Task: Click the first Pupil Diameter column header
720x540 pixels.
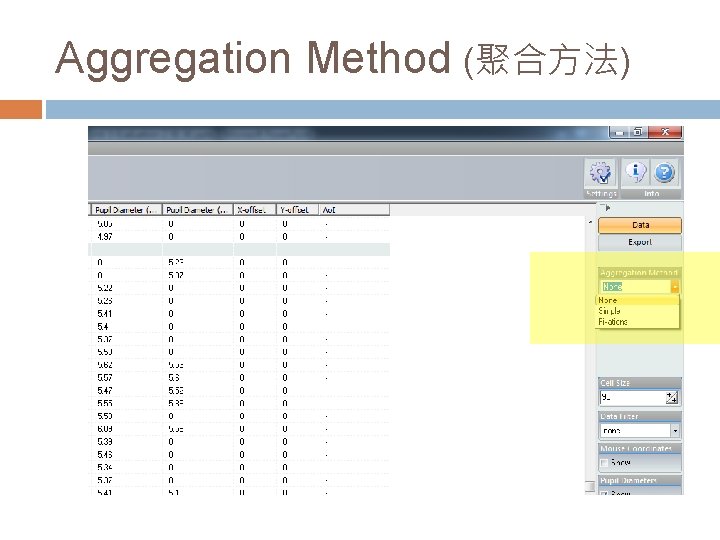Action: [x=126, y=210]
